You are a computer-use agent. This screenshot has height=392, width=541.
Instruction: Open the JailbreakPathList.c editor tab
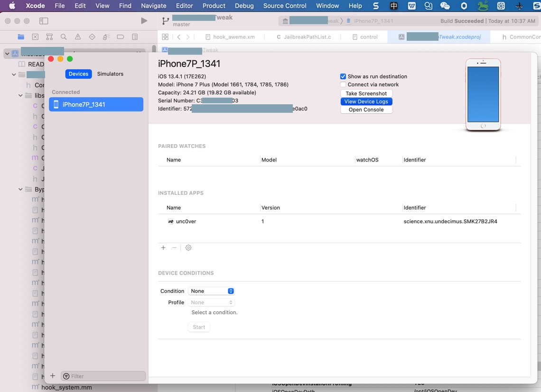click(x=304, y=37)
